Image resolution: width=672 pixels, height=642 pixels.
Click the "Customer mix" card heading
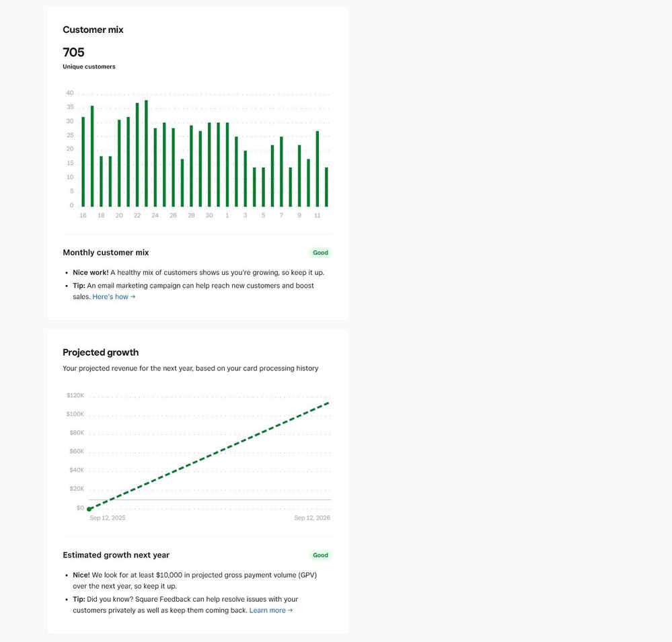[x=93, y=30]
